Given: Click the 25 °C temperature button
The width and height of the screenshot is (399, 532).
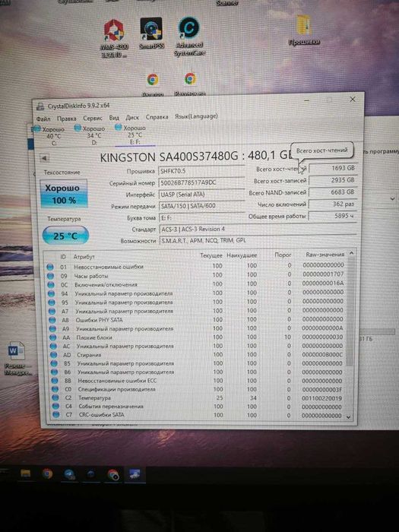Looking at the screenshot, I should (65, 236).
